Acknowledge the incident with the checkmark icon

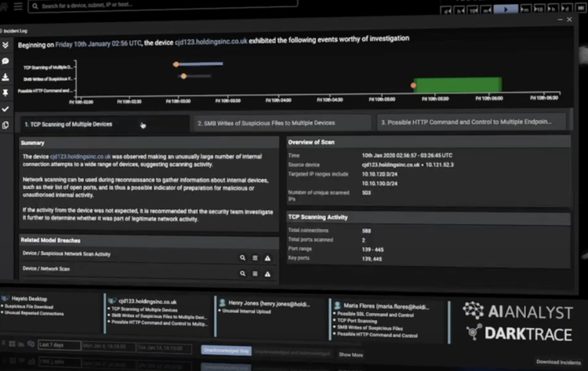coord(5,109)
